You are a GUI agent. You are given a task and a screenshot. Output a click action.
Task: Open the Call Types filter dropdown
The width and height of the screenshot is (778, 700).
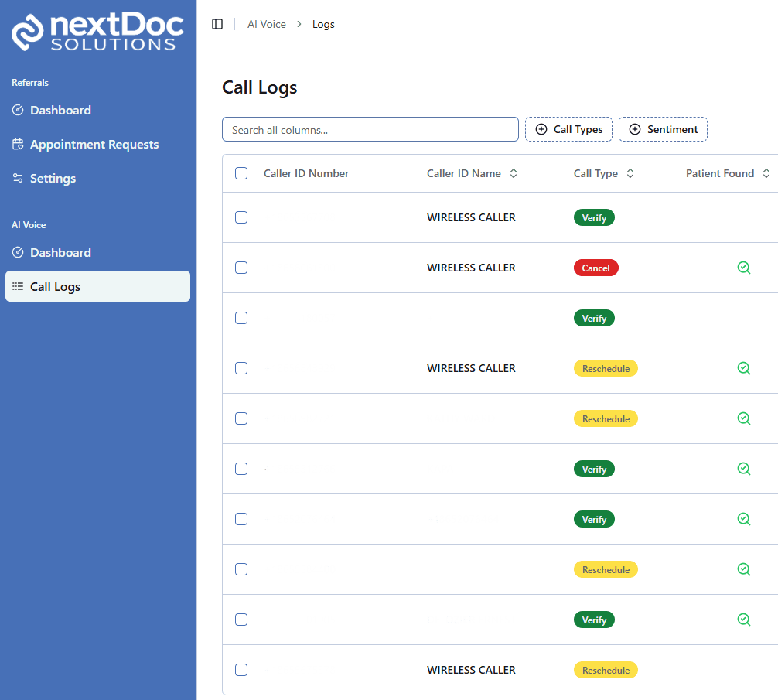click(x=569, y=129)
